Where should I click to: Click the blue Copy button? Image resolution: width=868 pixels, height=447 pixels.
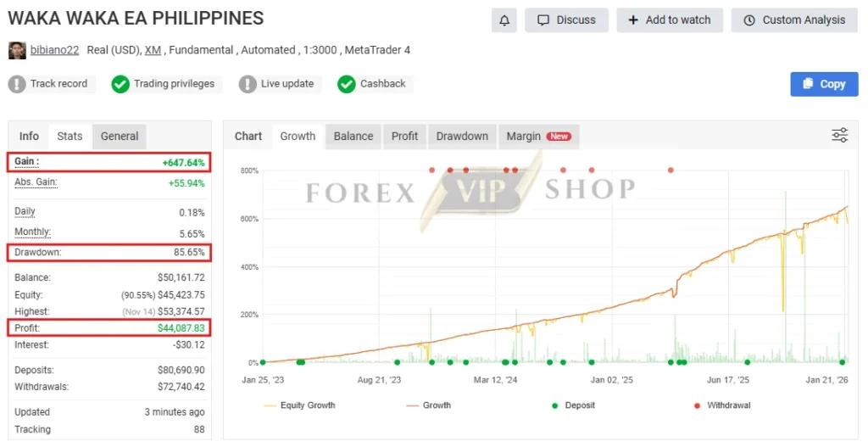point(824,84)
